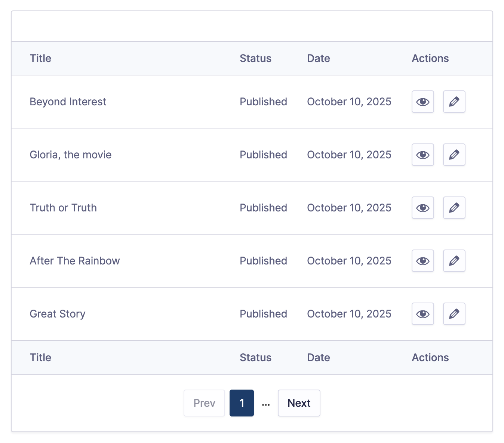Edit Great Story with the pencil icon
This screenshot has width=504, height=443.
coord(454,314)
